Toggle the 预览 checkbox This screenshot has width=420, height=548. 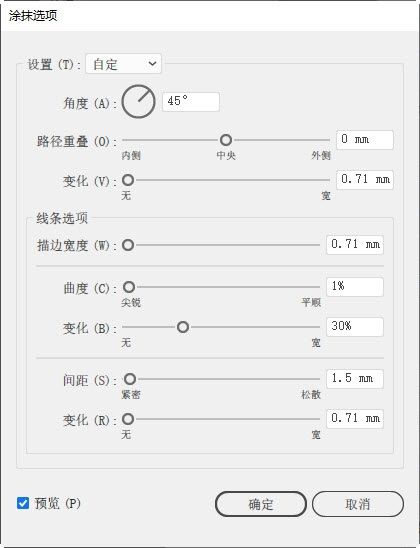click(23, 503)
